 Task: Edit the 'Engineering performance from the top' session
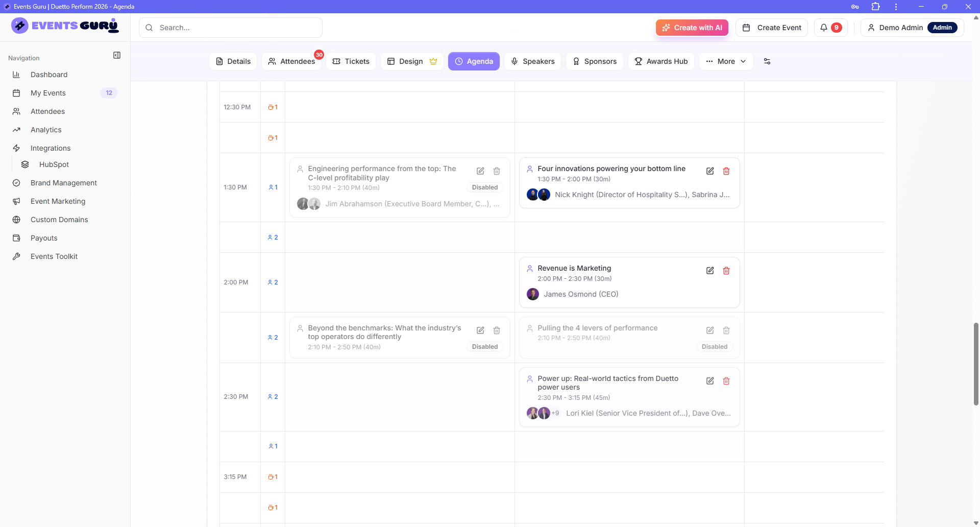coord(480,171)
